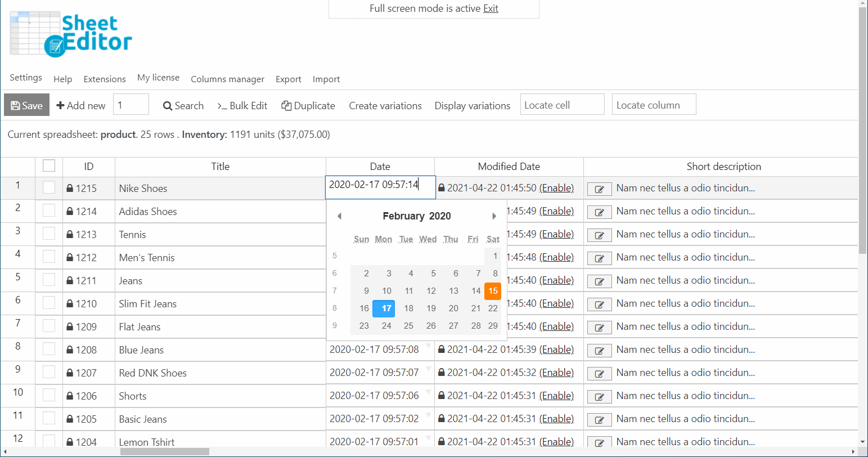
Task: Go to next month in date picker
Action: point(494,216)
